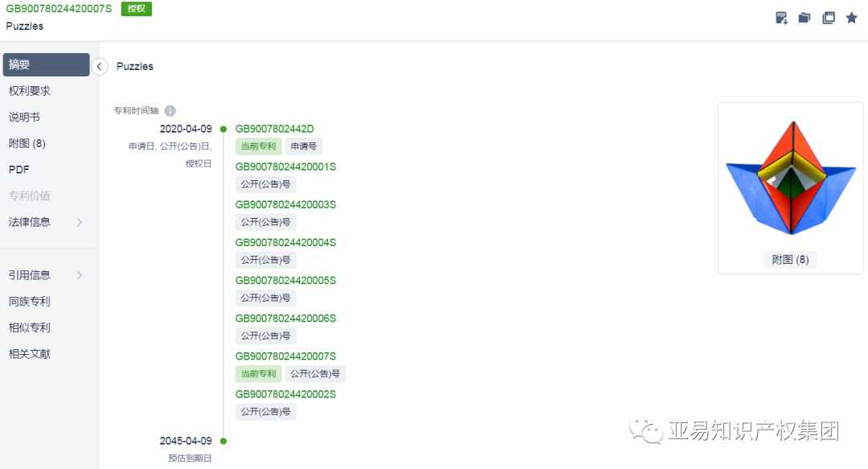Click 公开(公告)号 tag under GB90078024420006S
The image size is (868, 469).
click(x=266, y=336)
